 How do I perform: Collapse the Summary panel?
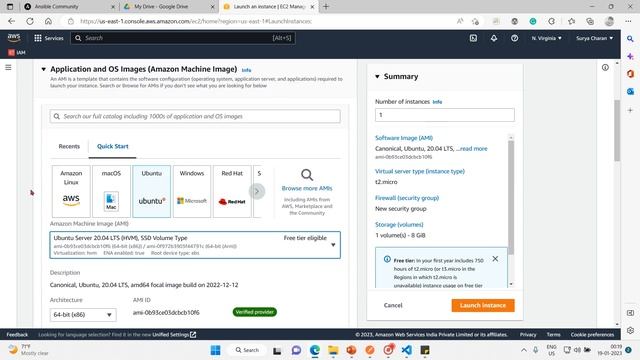click(377, 76)
